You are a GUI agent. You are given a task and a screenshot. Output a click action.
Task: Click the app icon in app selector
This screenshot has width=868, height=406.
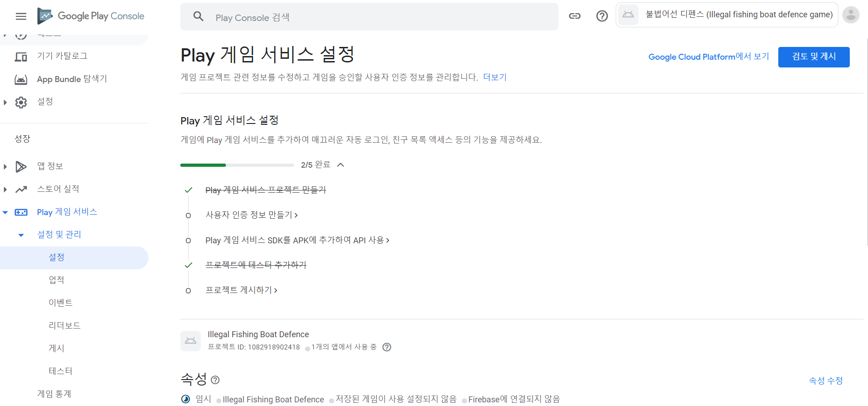click(628, 15)
